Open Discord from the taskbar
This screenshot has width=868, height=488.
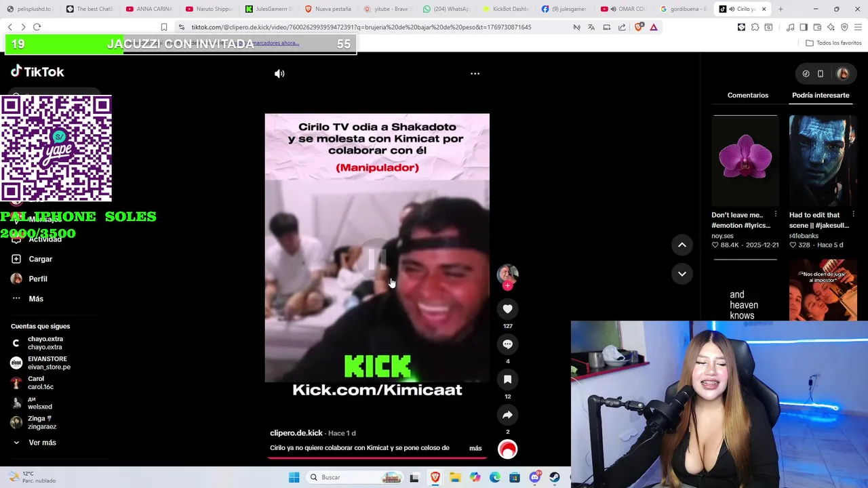[535, 477]
